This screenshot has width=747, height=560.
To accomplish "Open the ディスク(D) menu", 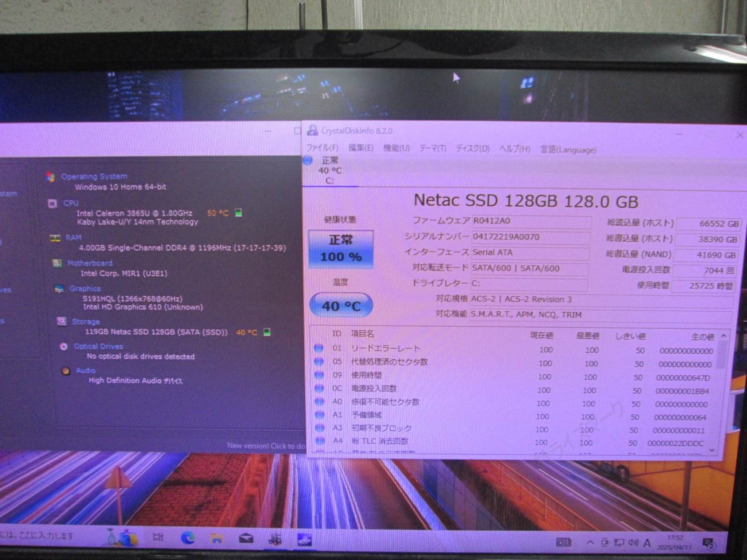I will pos(472,148).
